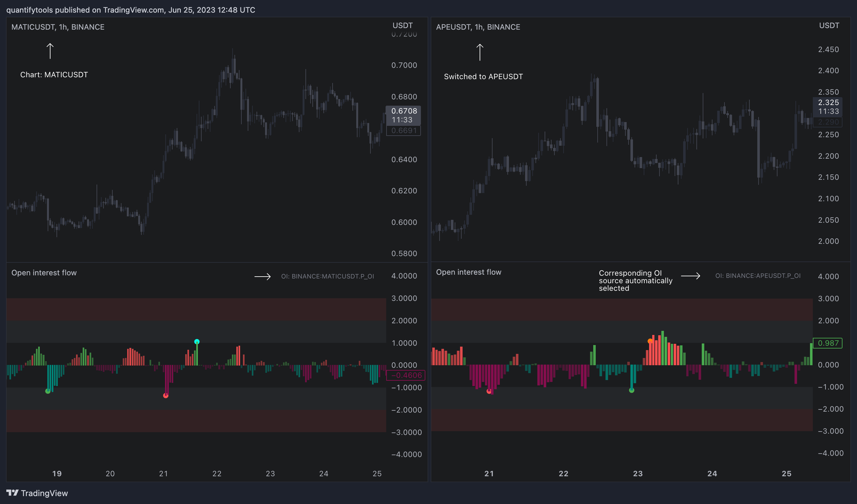Click the 3.0000 level on MATIC indicator axis
The image size is (857, 504).
404,298
